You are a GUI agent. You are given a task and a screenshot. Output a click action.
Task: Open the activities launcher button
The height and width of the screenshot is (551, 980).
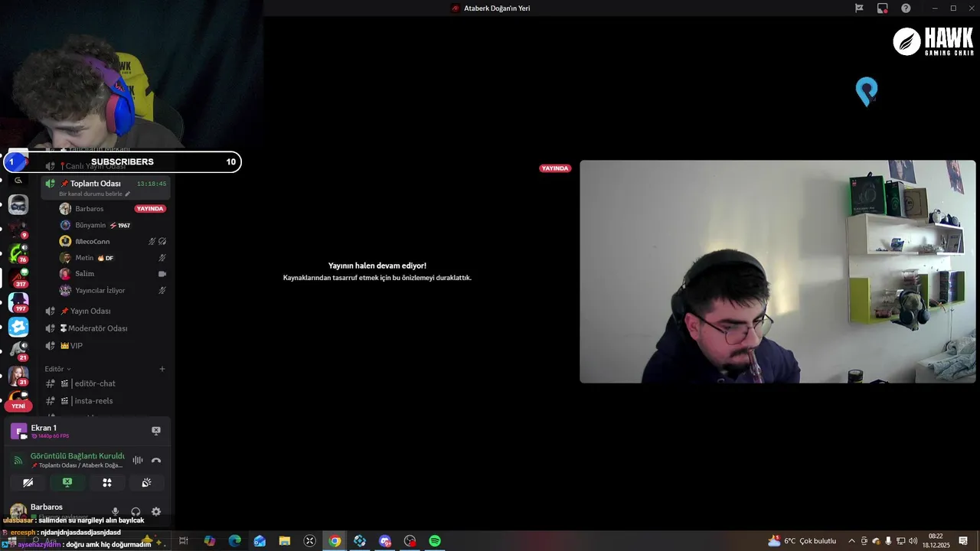tap(107, 483)
